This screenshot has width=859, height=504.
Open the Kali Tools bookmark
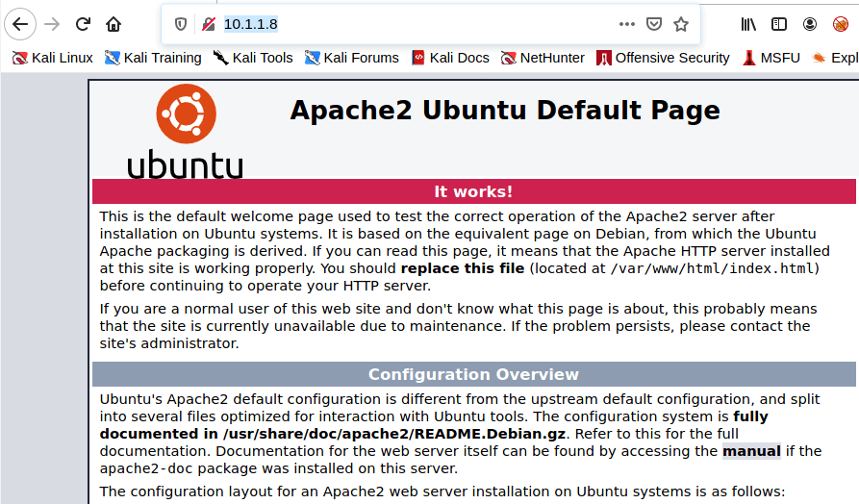pos(253,58)
